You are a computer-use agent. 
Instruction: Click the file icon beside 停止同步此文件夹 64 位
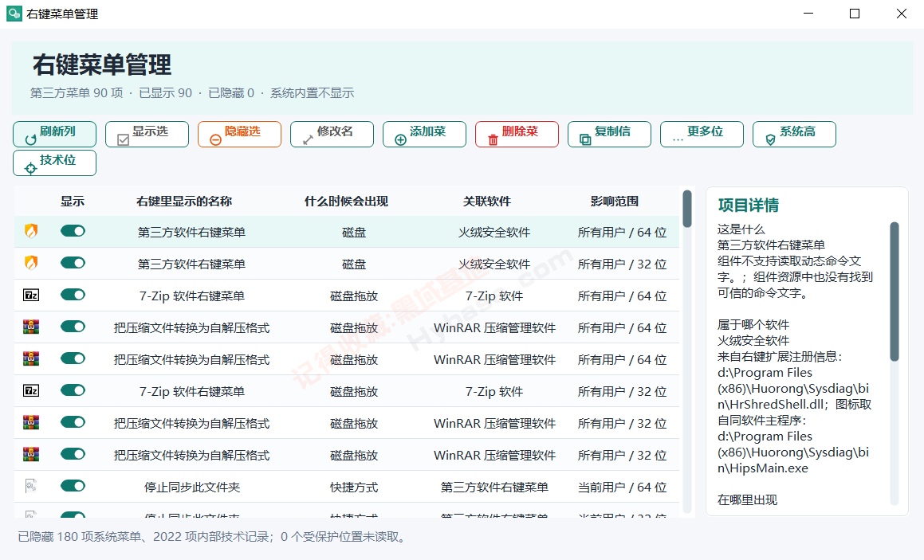(x=31, y=486)
